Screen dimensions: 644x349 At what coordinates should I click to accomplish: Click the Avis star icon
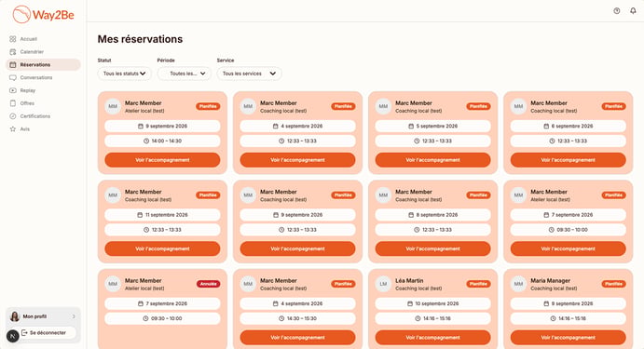tap(13, 128)
